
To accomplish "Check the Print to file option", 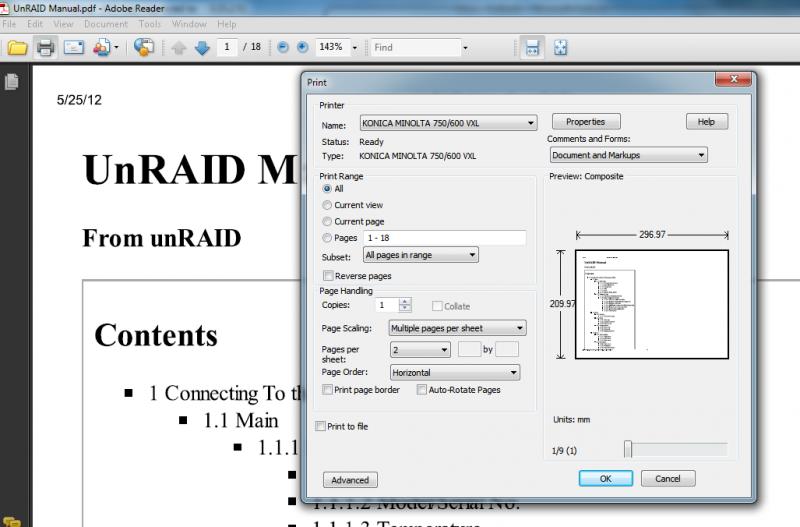I will 321,426.
